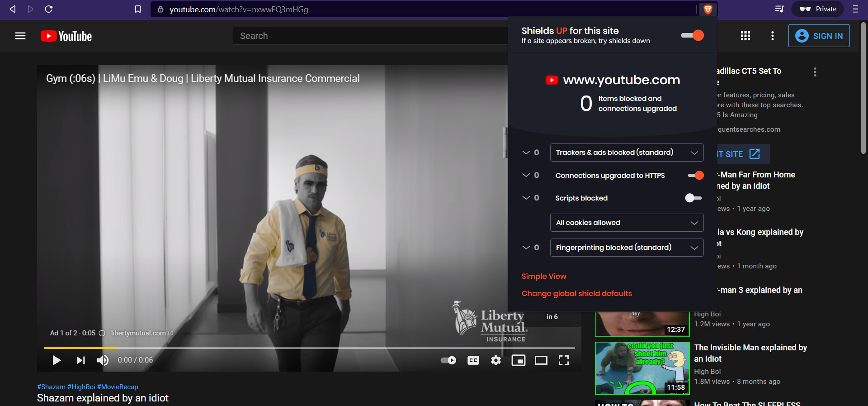The width and height of the screenshot is (868, 406).
Task: Open Change global shield defaults
Action: click(x=577, y=293)
